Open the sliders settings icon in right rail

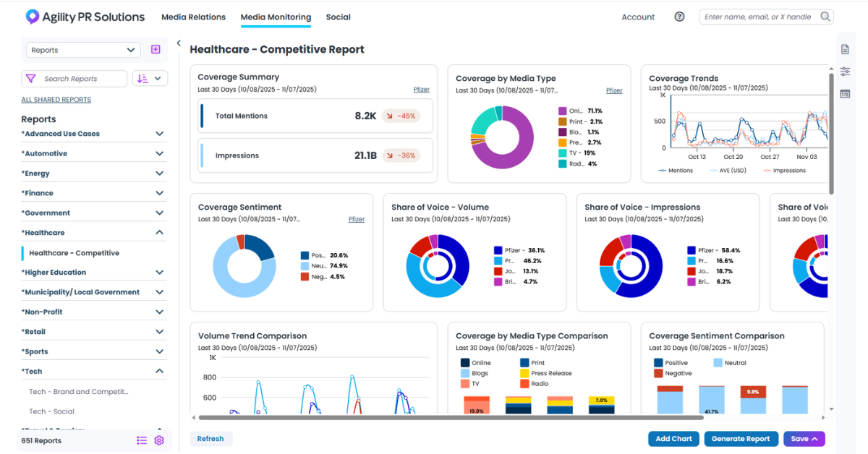coord(845,72)
